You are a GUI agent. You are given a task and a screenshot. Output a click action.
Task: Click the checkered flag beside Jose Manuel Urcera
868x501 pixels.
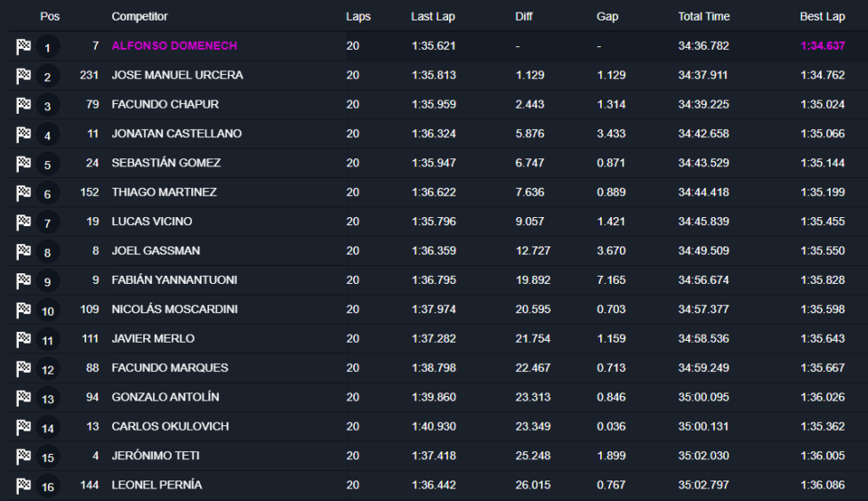point(23,77)
